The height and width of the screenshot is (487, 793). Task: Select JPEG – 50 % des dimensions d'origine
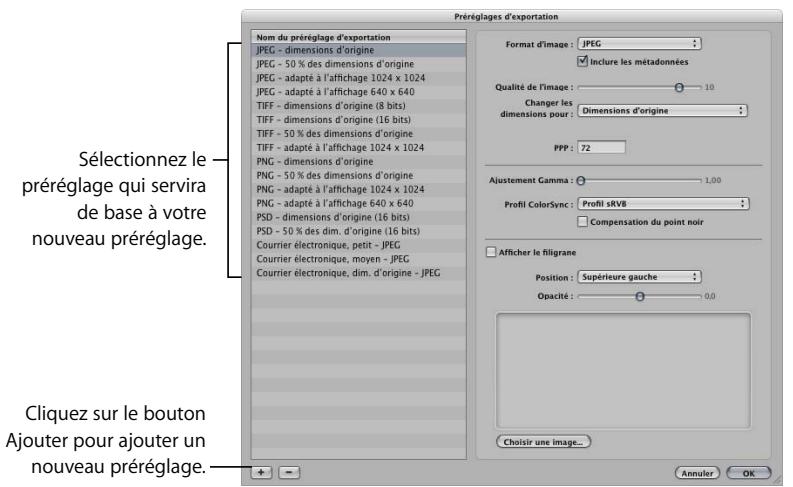pyautogui.click(x=359, y=64)
